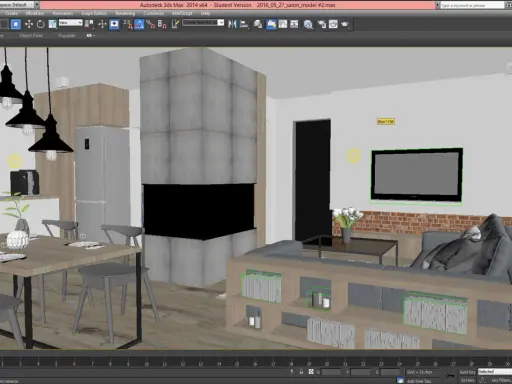The height and width of the screenshot is (384, 512).
Task: Click the Y coordinate field
Action: (360, 372)
